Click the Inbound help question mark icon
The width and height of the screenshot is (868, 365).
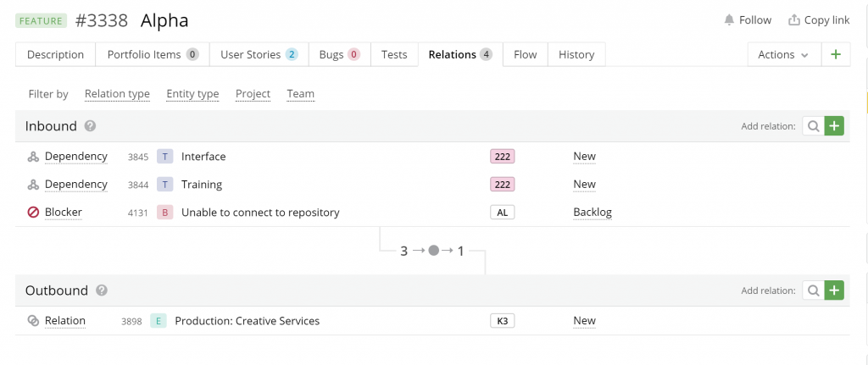(x=90, y=126)
